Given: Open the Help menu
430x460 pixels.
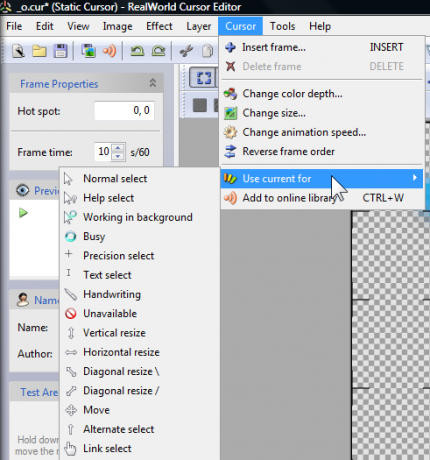Looking at the screenshot, I should pos(320,26).
